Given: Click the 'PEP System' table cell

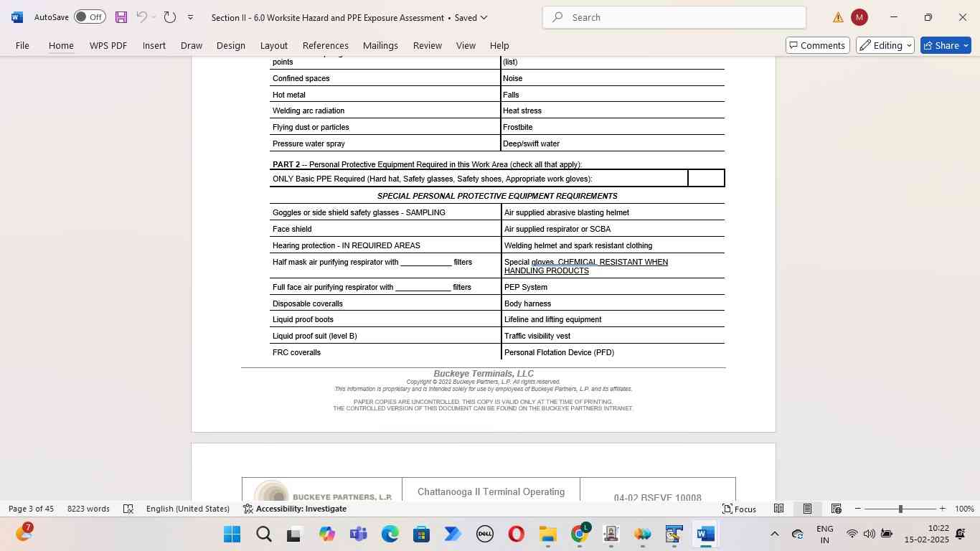Looking at the screenshot, I should 613,287.
